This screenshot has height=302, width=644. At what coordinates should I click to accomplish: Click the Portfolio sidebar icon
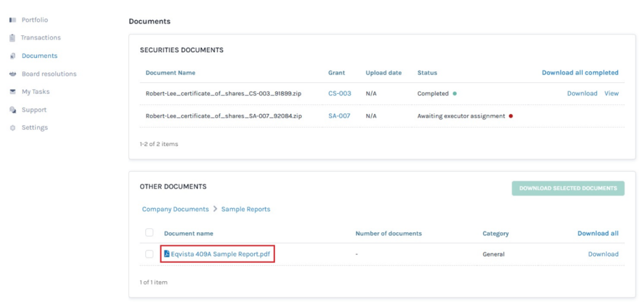13,20
